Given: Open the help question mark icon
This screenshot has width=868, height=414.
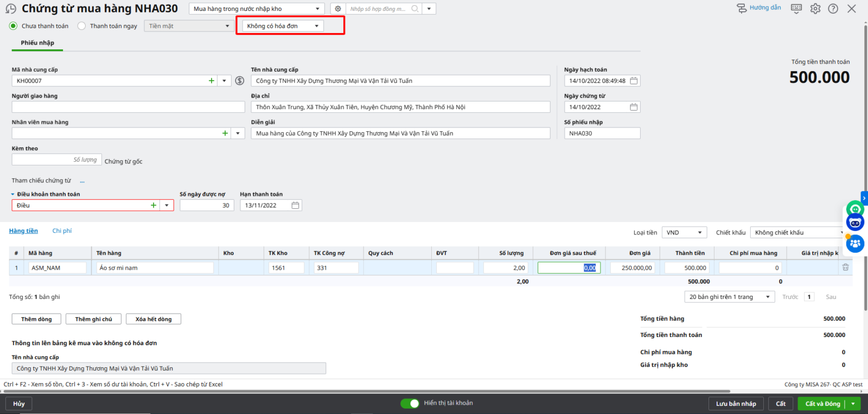Looking at the screenshot, I should 833,9.
